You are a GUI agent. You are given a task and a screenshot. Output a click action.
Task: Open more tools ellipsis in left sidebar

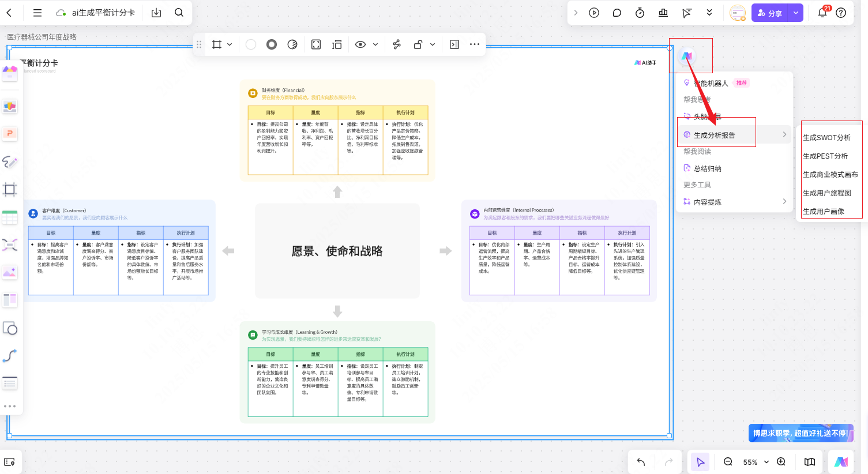click(10, 406)
